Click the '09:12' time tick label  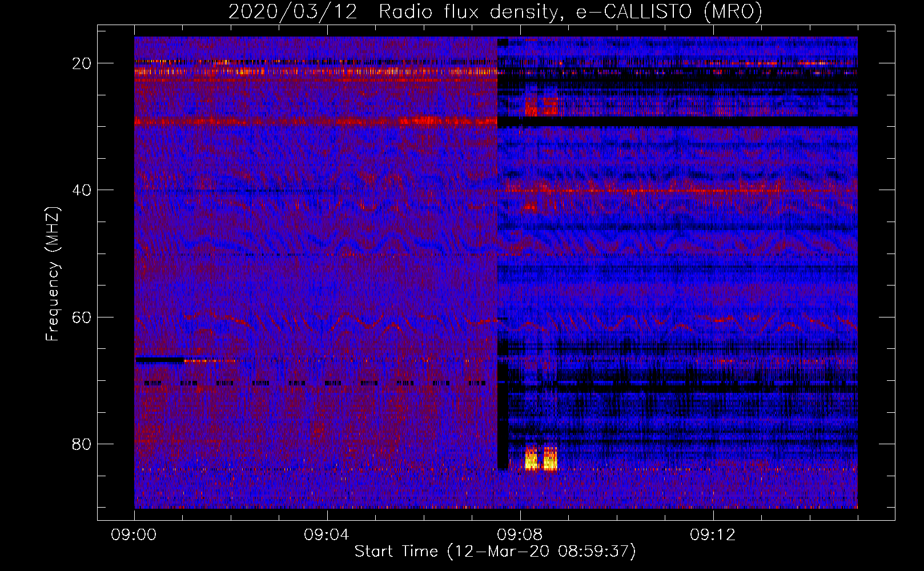tap(713, 535)
